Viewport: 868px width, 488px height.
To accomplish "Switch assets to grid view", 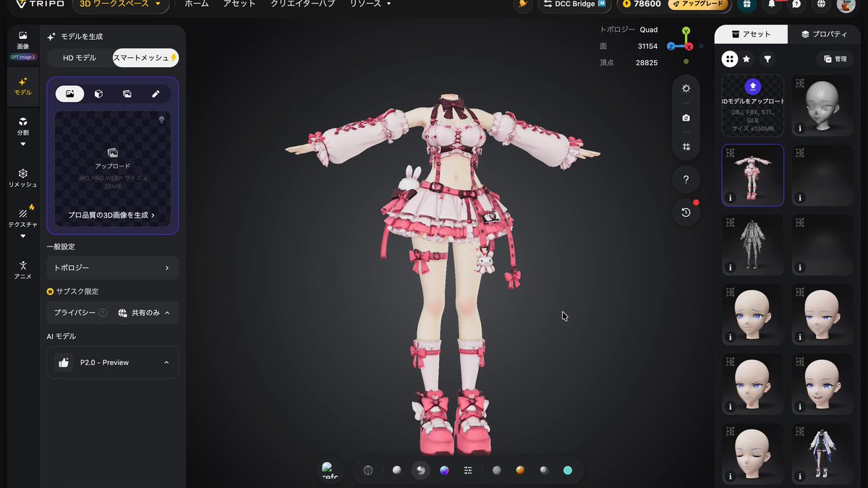I will pyautogui.click(x=730, y=59).
